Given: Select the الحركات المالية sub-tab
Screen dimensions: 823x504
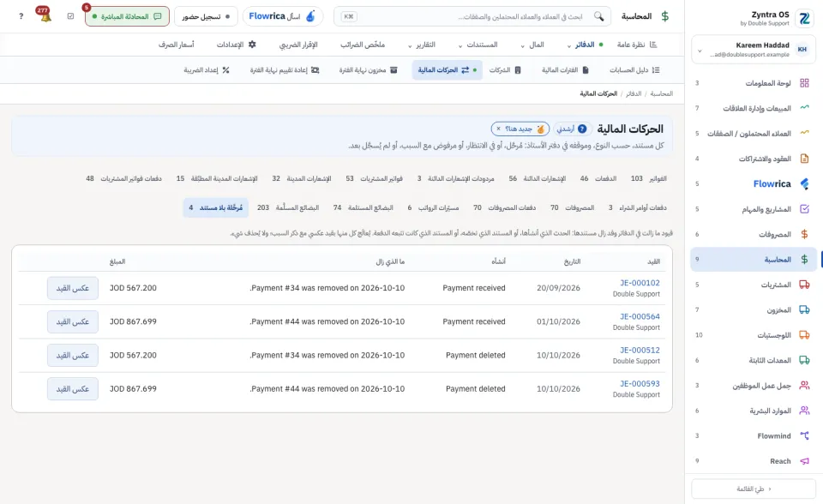Looking at the screenshot, I should (x=447, y=69).
